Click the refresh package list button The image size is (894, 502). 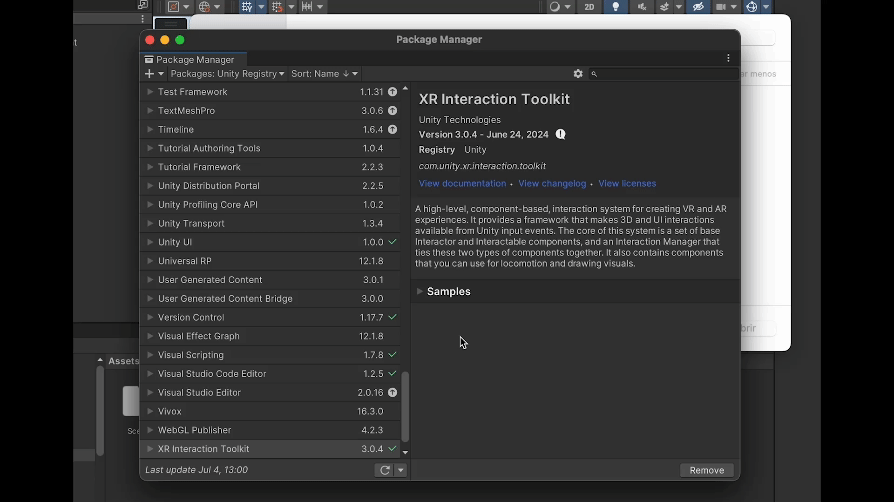click(x=385, y=470)
